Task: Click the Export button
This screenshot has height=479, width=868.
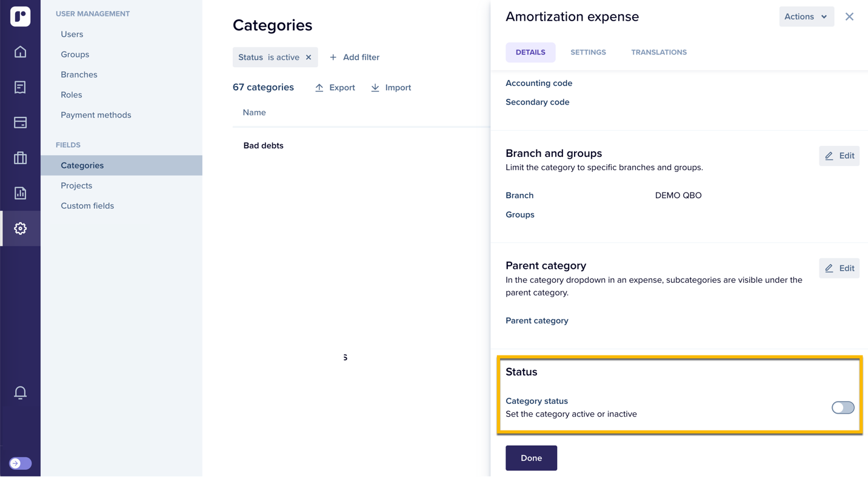Action: (x=335, y=88)
